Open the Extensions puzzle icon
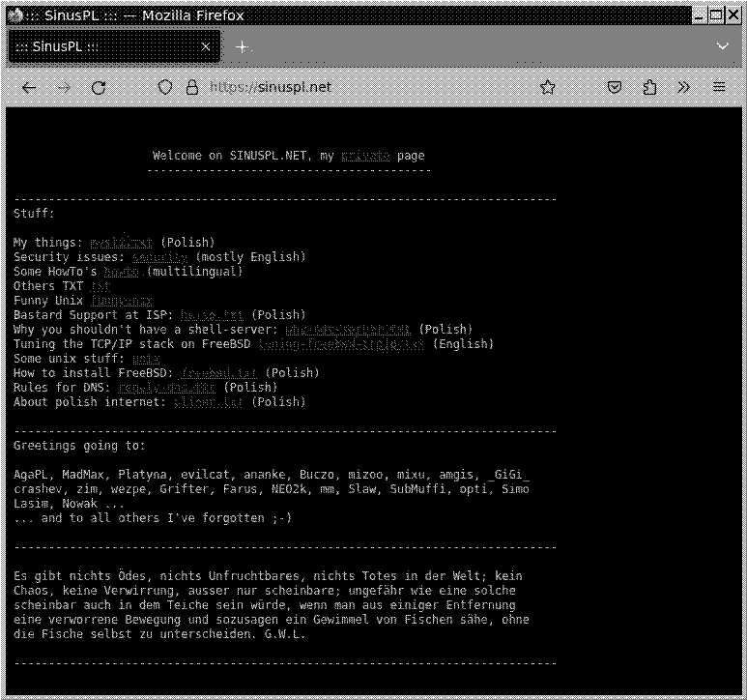The width and height of the screenshot is (747, 700). tap(649, 87)
